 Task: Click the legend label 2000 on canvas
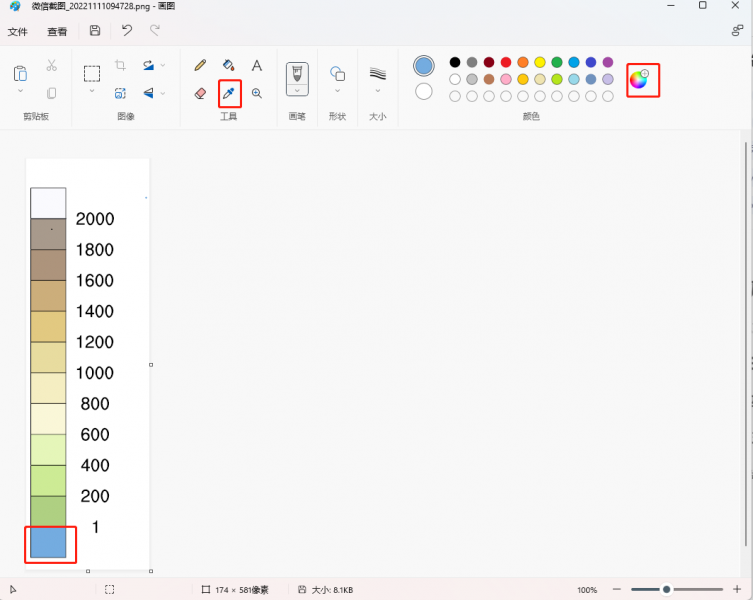coord(95,219)
